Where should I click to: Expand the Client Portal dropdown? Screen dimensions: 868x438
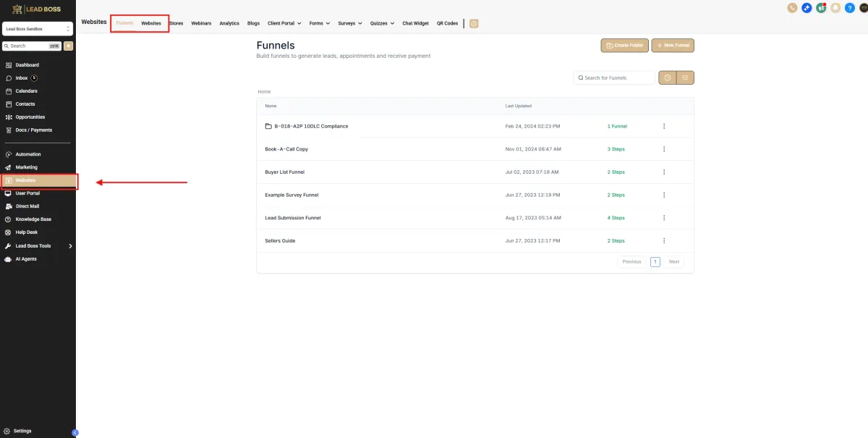point(284,23)
